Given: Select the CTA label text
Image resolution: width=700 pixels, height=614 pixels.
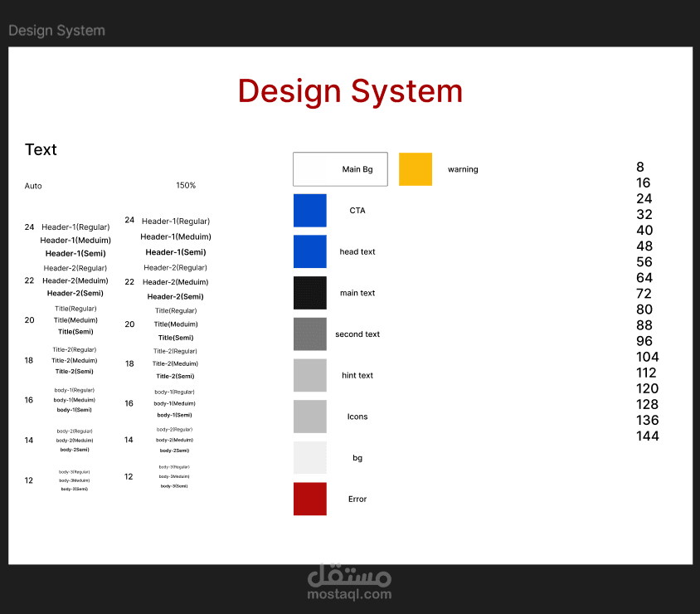Looking at the screenshot, I should tap(357, 210).
